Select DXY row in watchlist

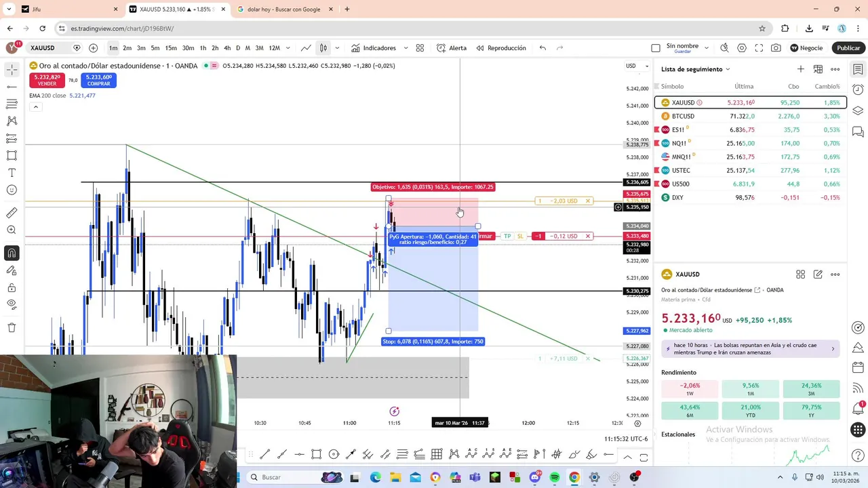pyautogui.click(x=751, y=198)
